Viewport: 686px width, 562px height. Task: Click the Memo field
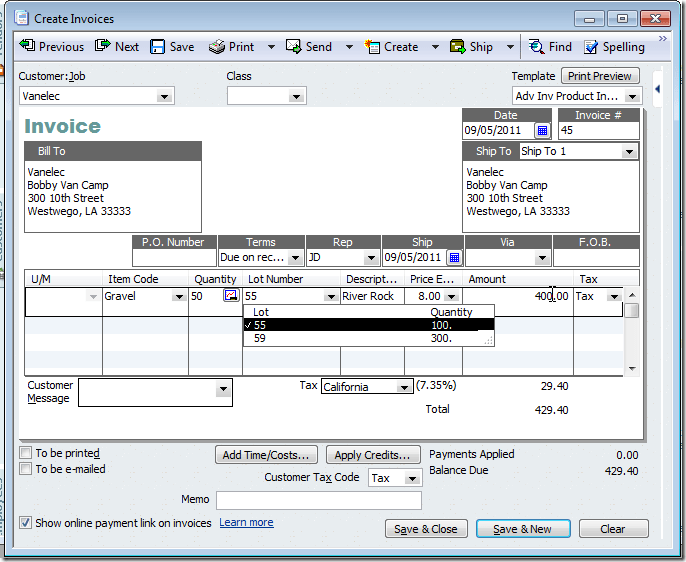pyautogui.click(x=319, y=500)
